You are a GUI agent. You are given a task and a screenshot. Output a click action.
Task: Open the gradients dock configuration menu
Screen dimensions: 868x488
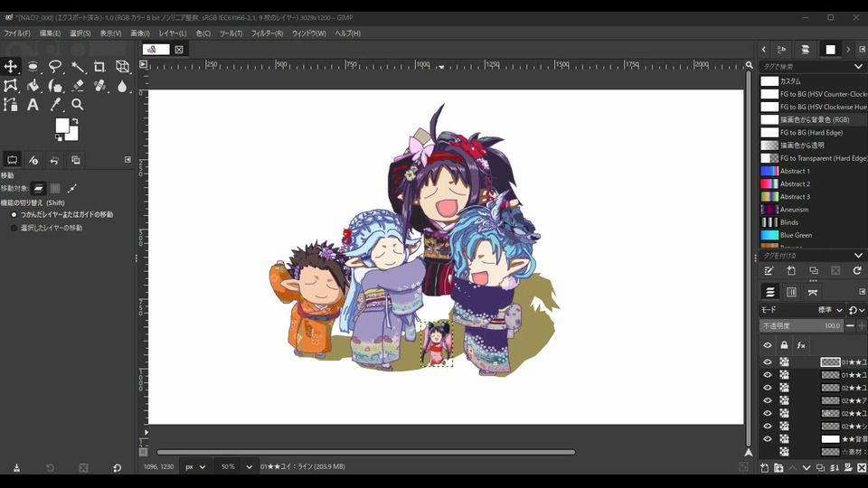point(862,49)
